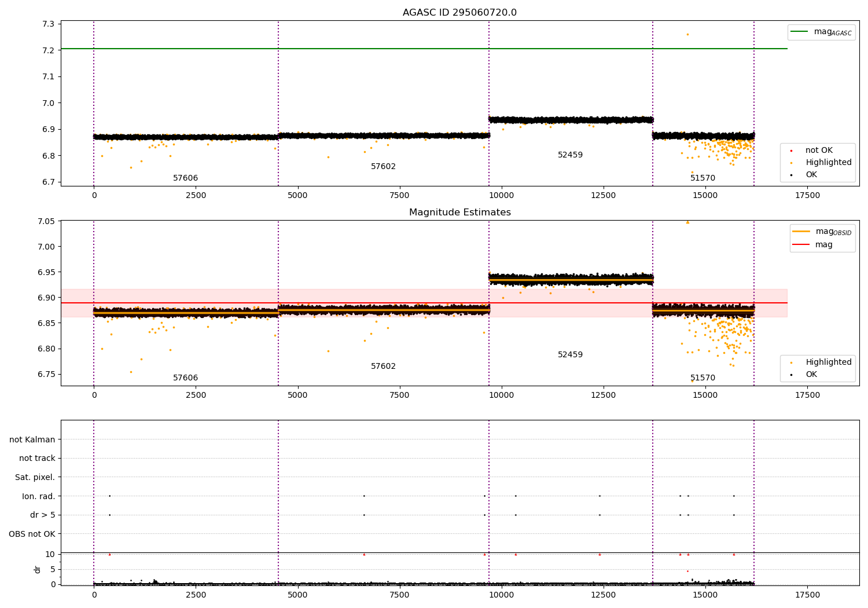Click 'Highlighted' in the AGASC ID plot legend

coord(822,163)
